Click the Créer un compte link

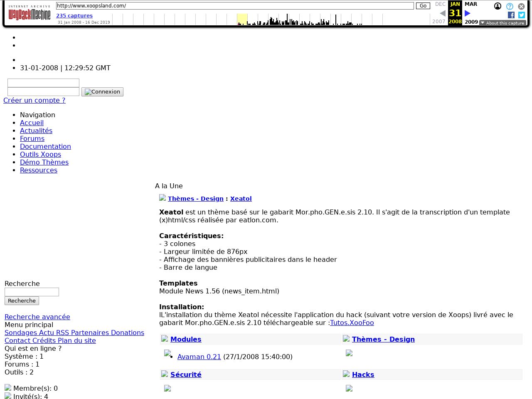coord(34,100)
